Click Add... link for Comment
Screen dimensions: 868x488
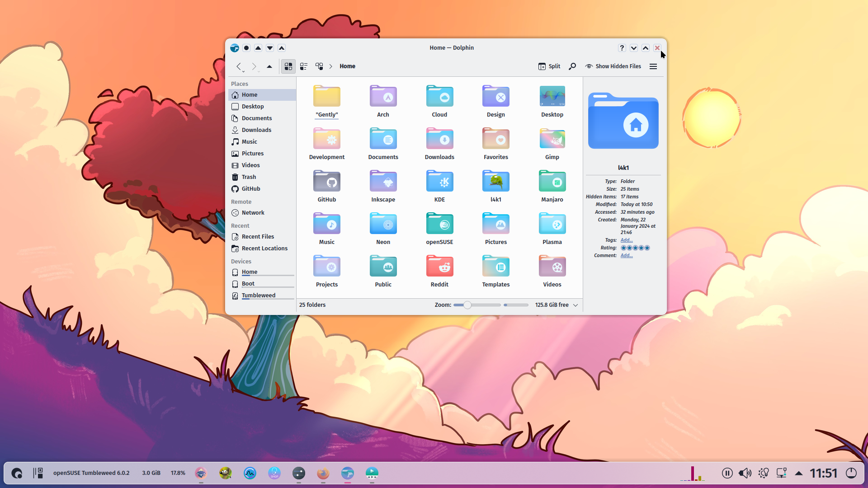click(627, 256)
